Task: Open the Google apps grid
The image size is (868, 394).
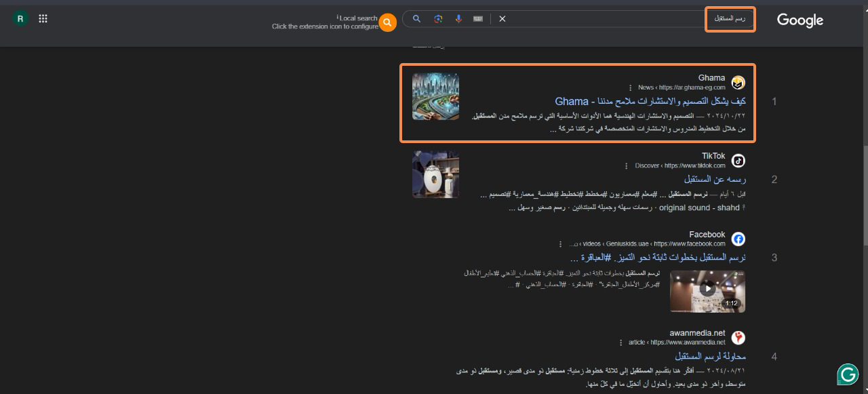Action: coord(43,19)
